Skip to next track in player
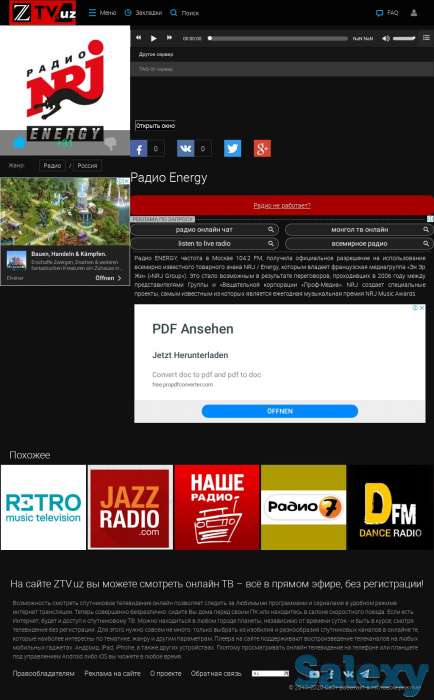 pos(169,38)
